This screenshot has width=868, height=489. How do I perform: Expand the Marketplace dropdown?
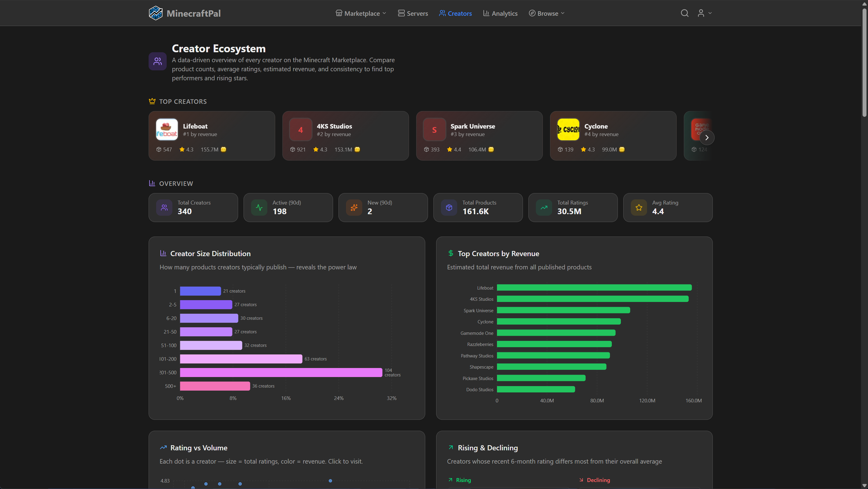click(360, 13)
